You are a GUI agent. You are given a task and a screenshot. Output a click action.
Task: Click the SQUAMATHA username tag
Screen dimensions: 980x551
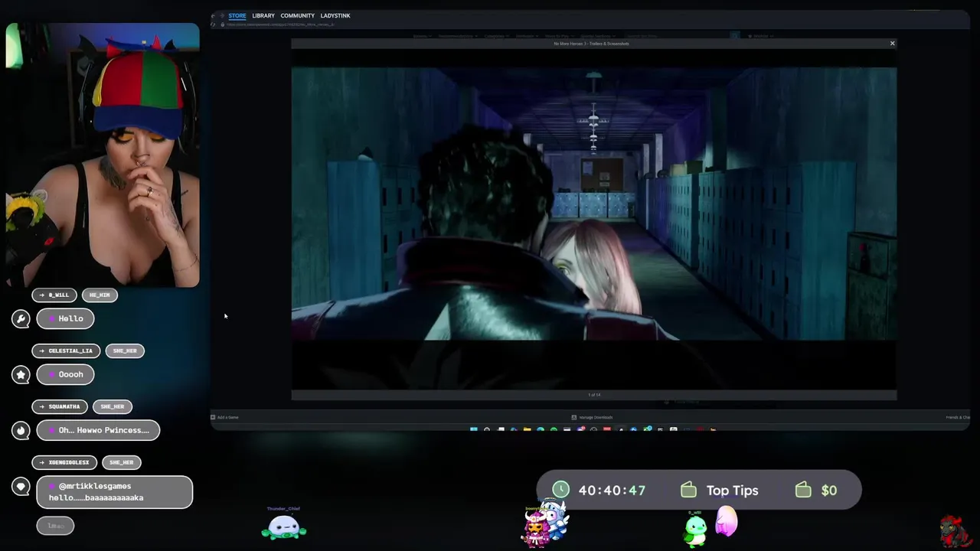59,406
